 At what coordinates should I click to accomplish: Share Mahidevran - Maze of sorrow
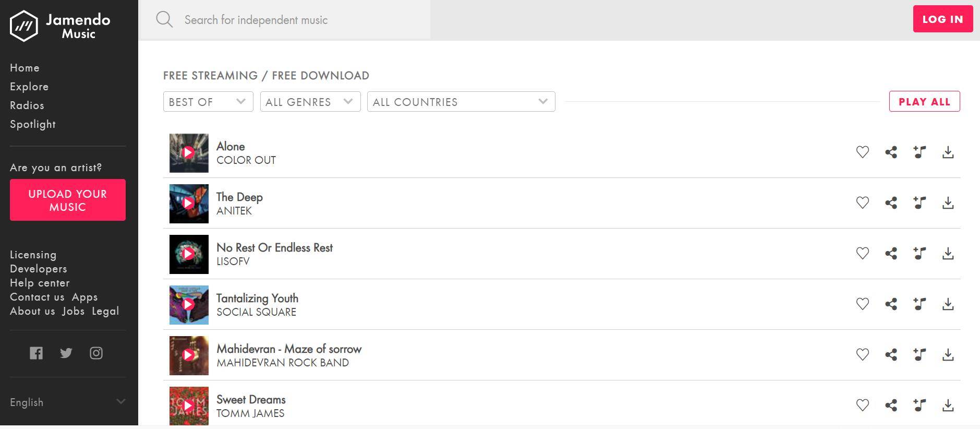click(x=891, y=354)
